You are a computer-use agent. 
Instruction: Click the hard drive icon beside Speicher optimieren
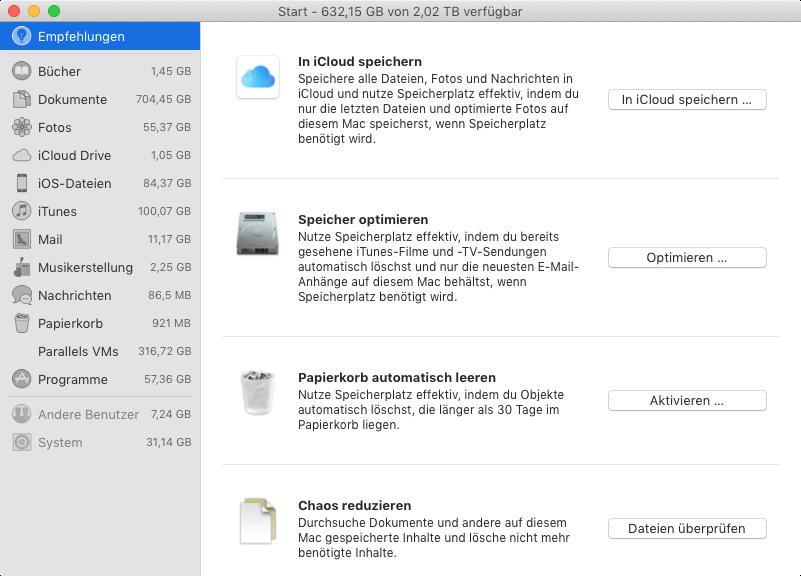tap(258, 233)
